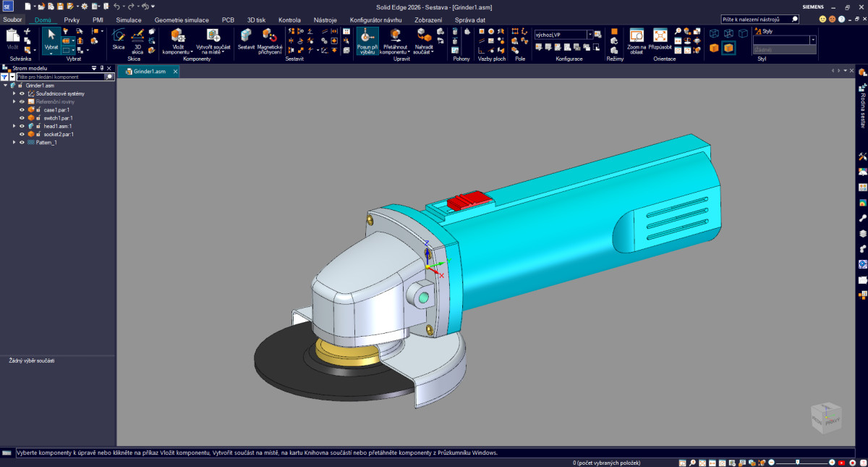
Task: Toggle visibility of socket2.par:1
Action: click(22, 134)
